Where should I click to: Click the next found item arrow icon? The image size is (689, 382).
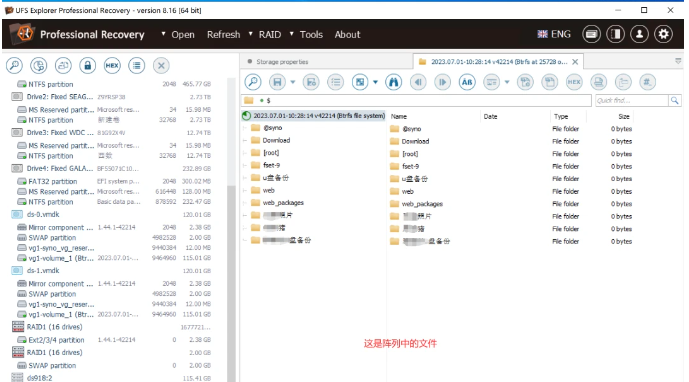[x=442, y=82]
